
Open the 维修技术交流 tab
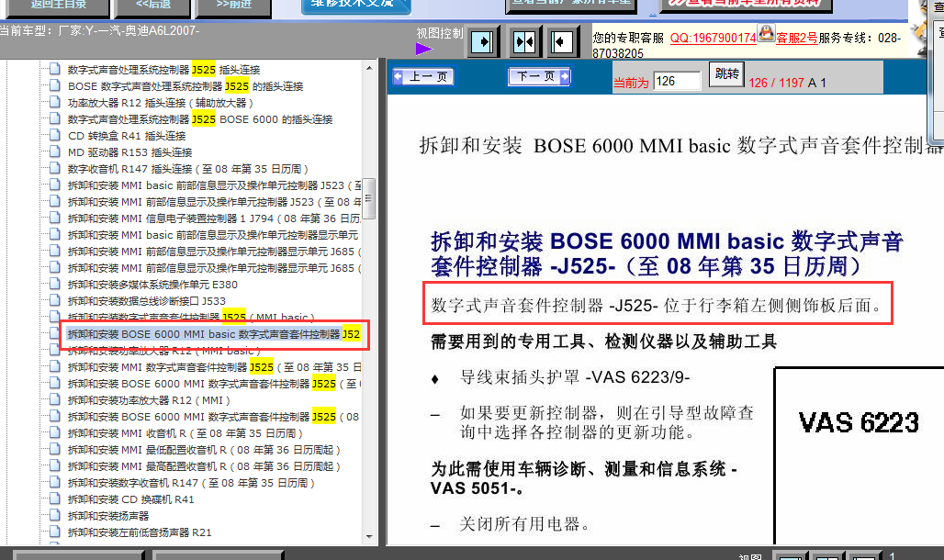[355, 5]
